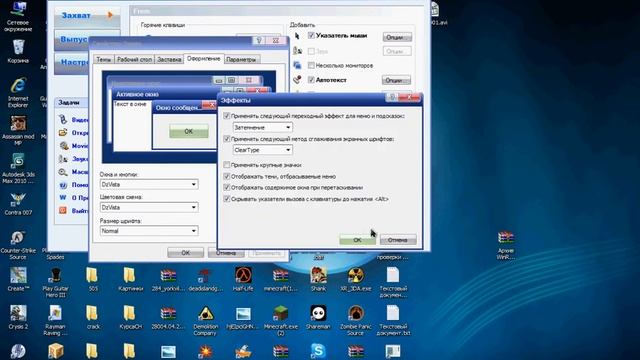This screenshot has width=640, height=360.
Task: Click Отмена in the display properties dialog
Action: pos(226,253)
